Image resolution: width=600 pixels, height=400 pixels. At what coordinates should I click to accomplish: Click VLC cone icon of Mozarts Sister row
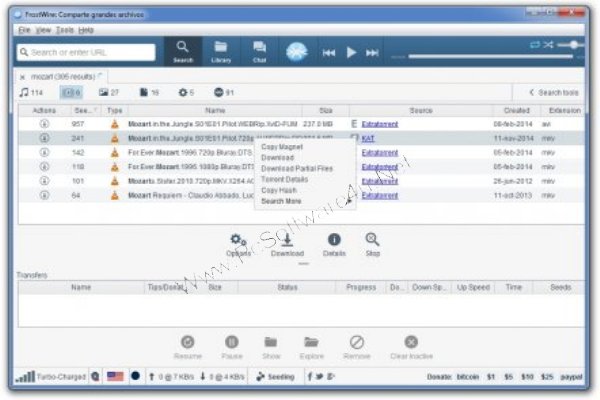coord(114,181)
